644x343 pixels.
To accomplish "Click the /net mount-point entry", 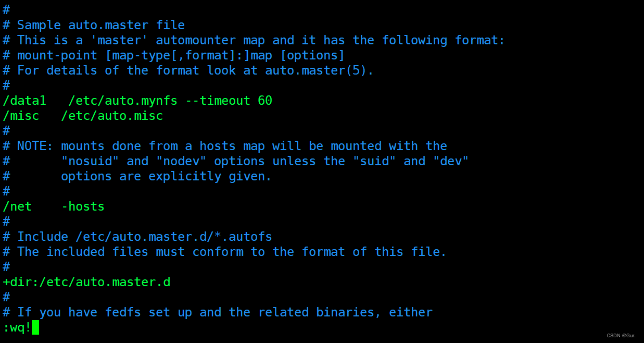I will pos(17,206).
